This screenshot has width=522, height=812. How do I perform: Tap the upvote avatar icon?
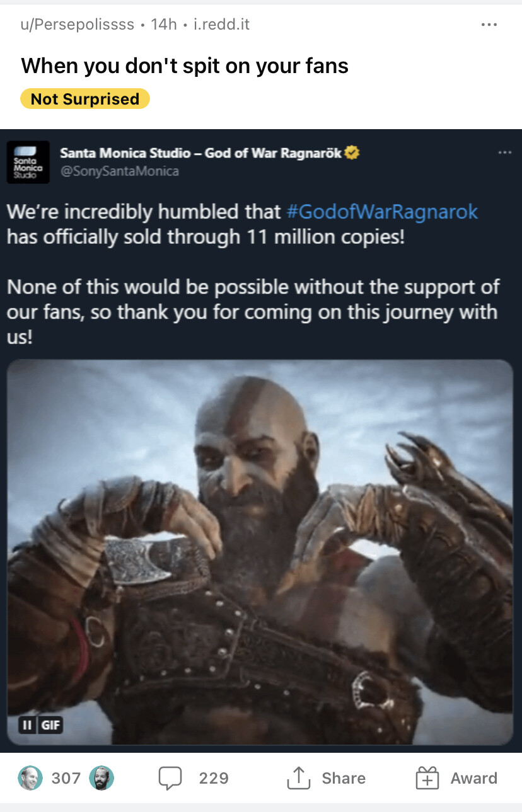(30, 778)
